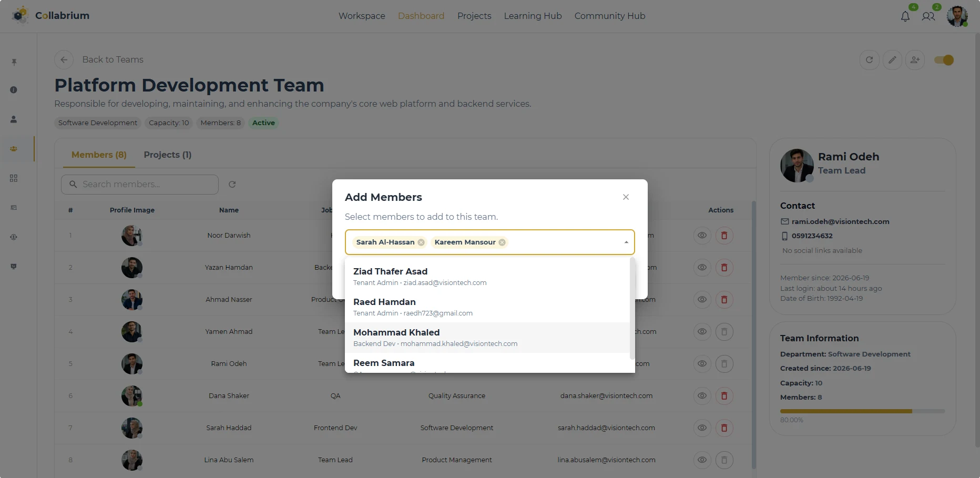Click the Search members field

click(x=140, y=185)
